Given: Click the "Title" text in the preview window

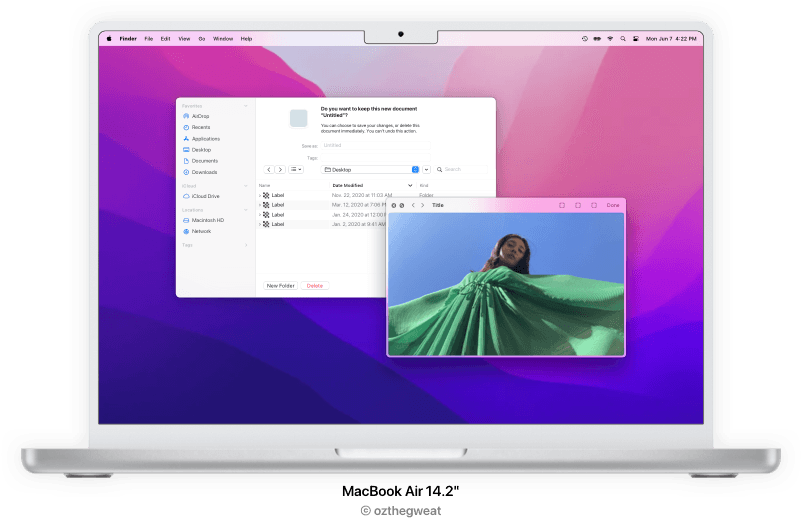Looking at the screenshot, I should pos(438,205).
